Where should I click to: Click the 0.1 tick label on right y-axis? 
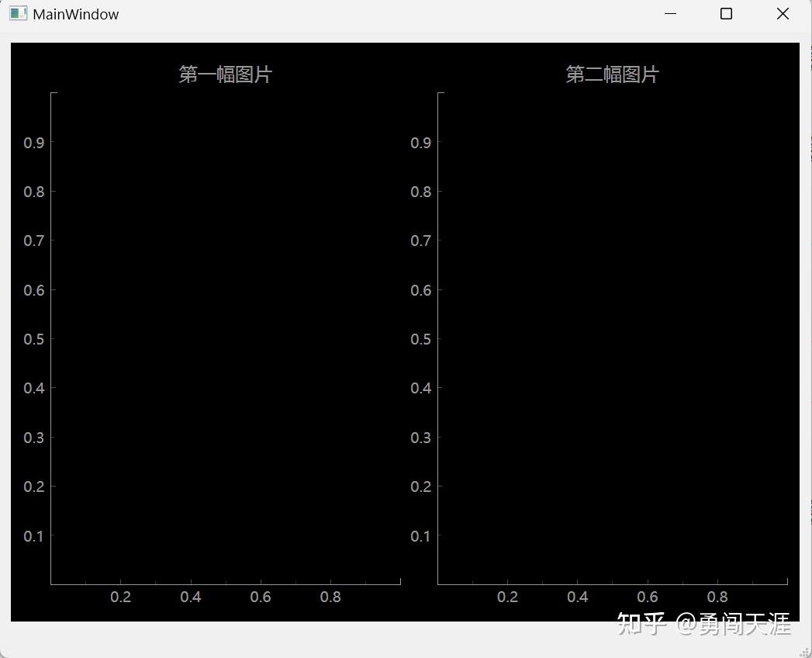tap(420, 535)
